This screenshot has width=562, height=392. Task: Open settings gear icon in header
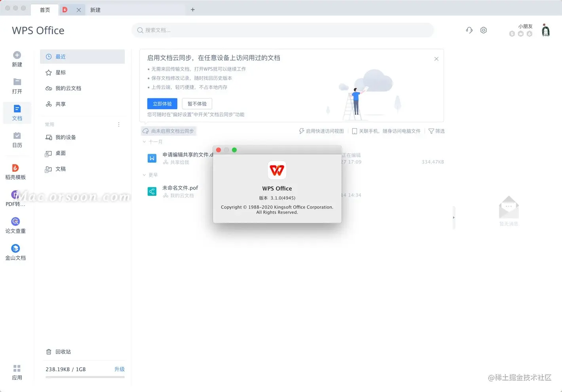[x=484, y=30]
